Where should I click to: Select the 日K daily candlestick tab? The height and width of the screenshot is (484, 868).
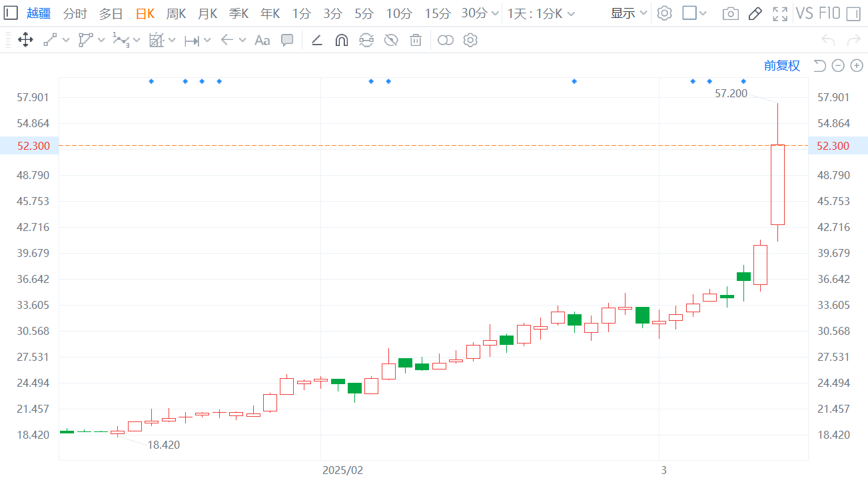tap(145, 13)
